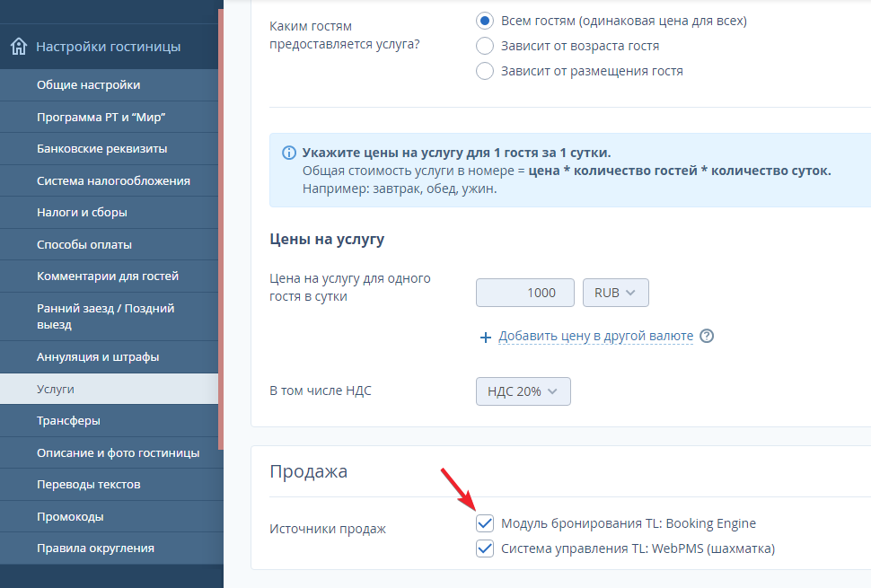
Task: Open the НДС 20% dropdown
Action: (x=523, y=391)
